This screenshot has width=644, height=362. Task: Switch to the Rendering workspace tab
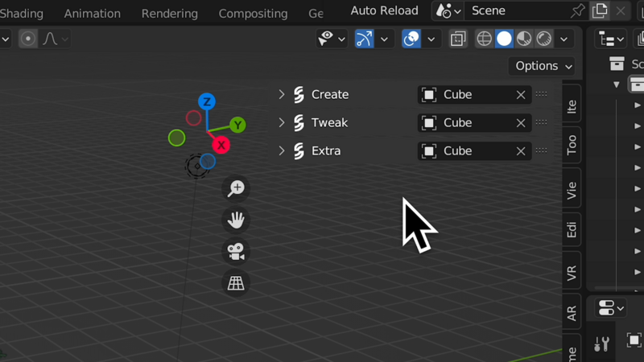point(169,14)
